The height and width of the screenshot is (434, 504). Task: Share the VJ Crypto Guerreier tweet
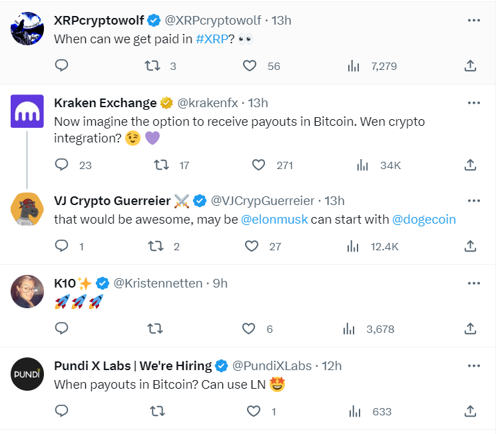click(470, 246)
